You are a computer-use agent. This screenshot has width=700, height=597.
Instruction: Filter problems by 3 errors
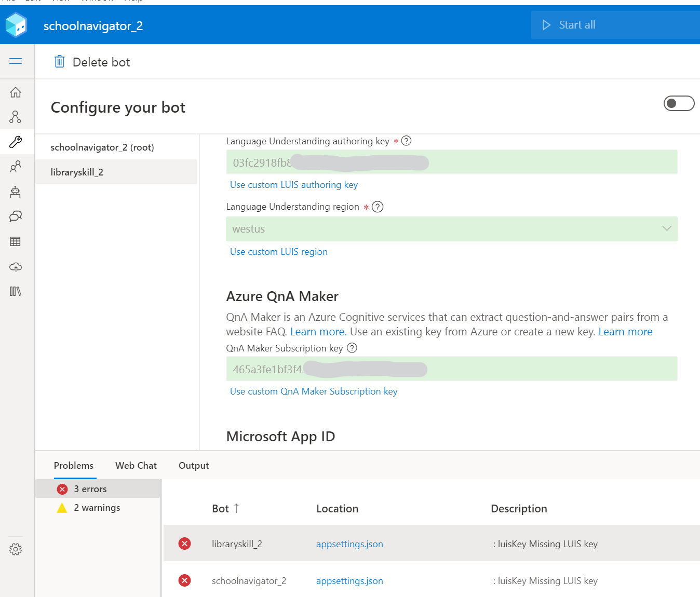[98, 489]
